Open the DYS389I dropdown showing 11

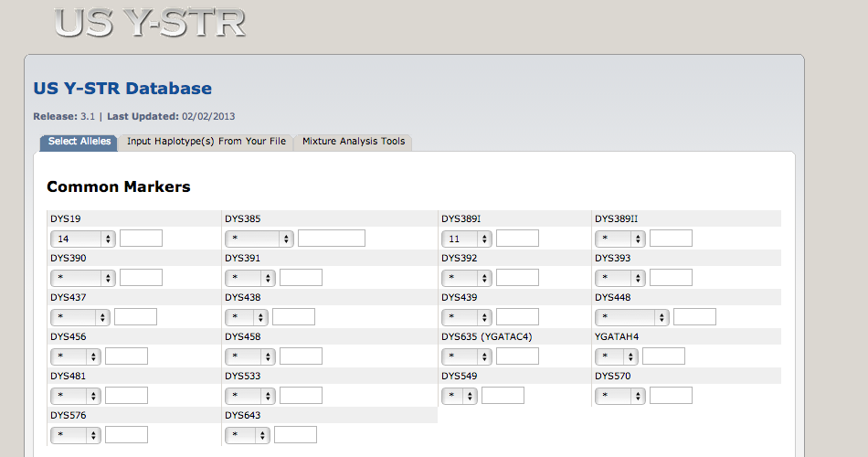coord(466,239)
